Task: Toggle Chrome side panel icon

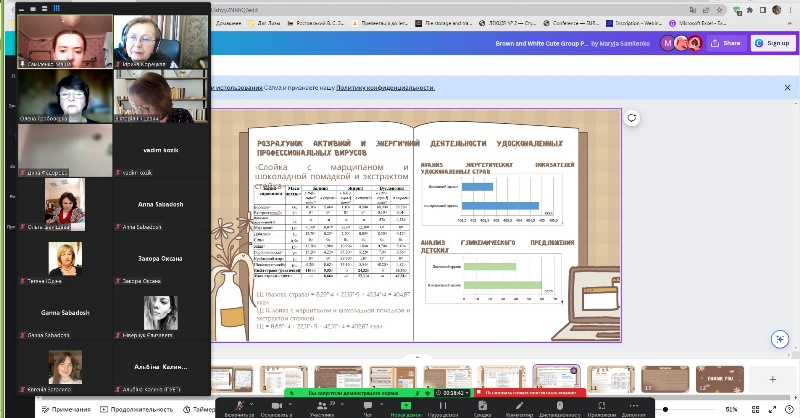Action: tap(763, 10)
